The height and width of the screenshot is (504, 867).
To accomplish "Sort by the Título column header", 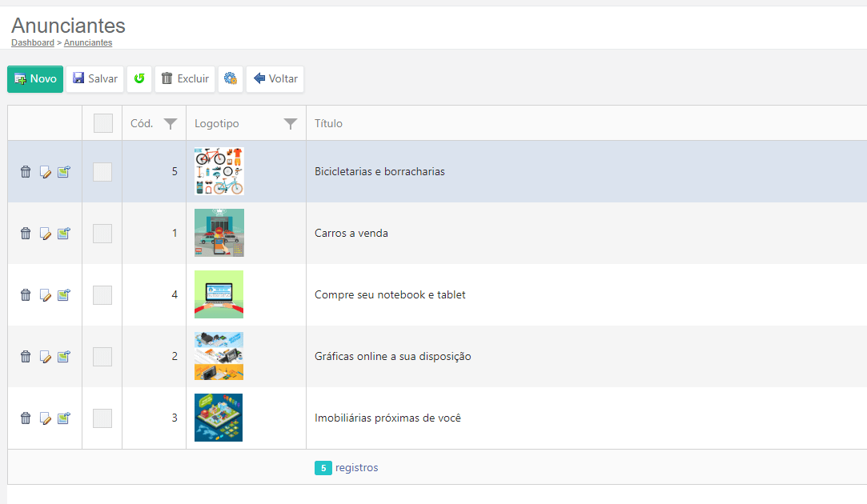I will point(329,124).
